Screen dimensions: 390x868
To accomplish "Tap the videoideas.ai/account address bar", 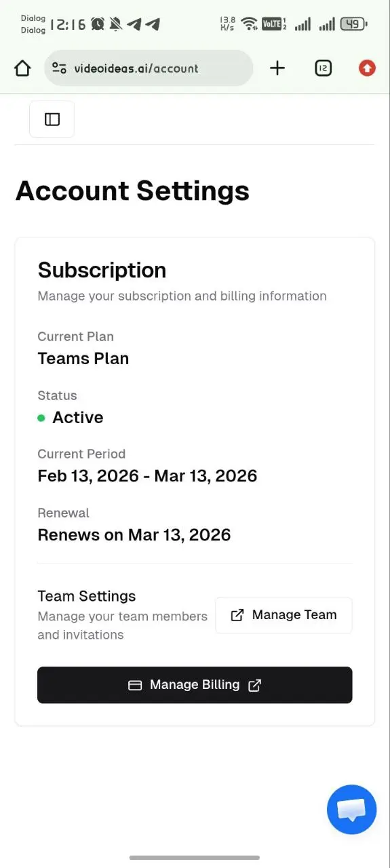I will pyautogui.click(x=149, y=68).
